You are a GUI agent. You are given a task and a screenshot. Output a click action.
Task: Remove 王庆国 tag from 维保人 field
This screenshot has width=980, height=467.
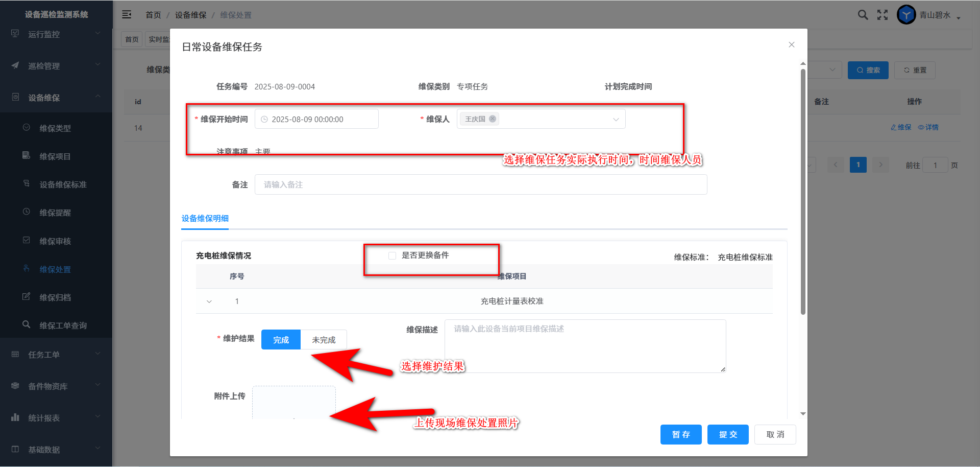(493, 119)
